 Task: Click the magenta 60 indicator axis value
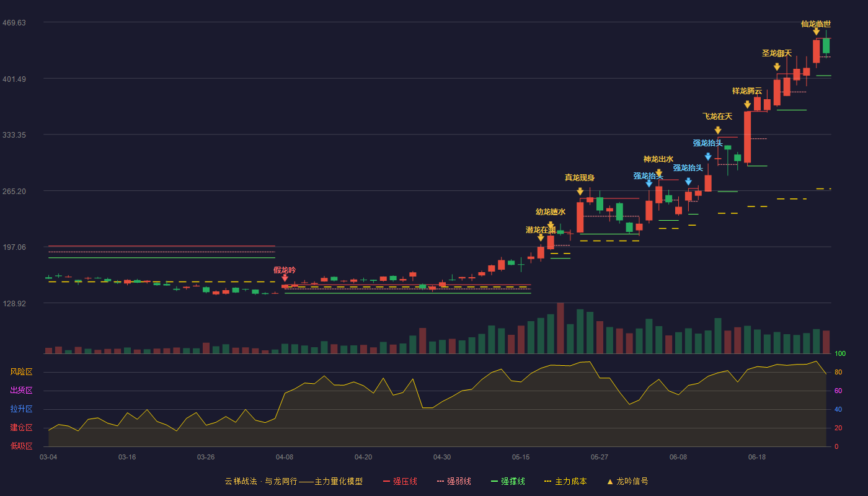[838, 391]
